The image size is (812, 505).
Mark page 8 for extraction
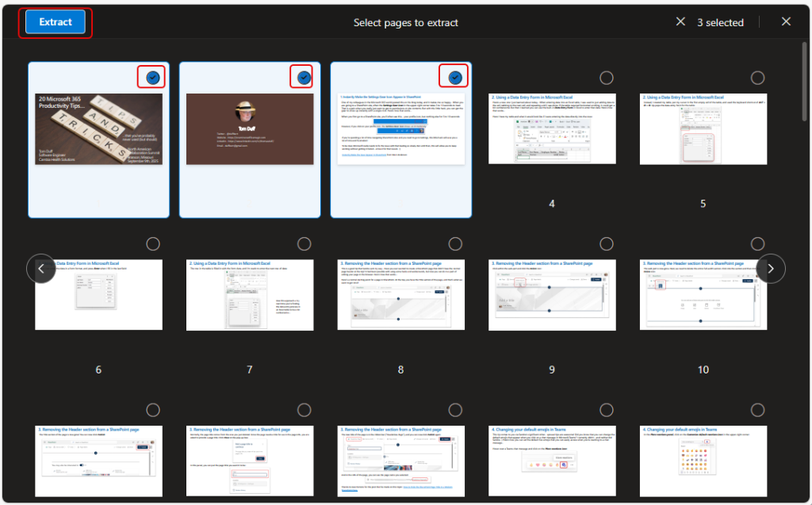pos(455,244)
